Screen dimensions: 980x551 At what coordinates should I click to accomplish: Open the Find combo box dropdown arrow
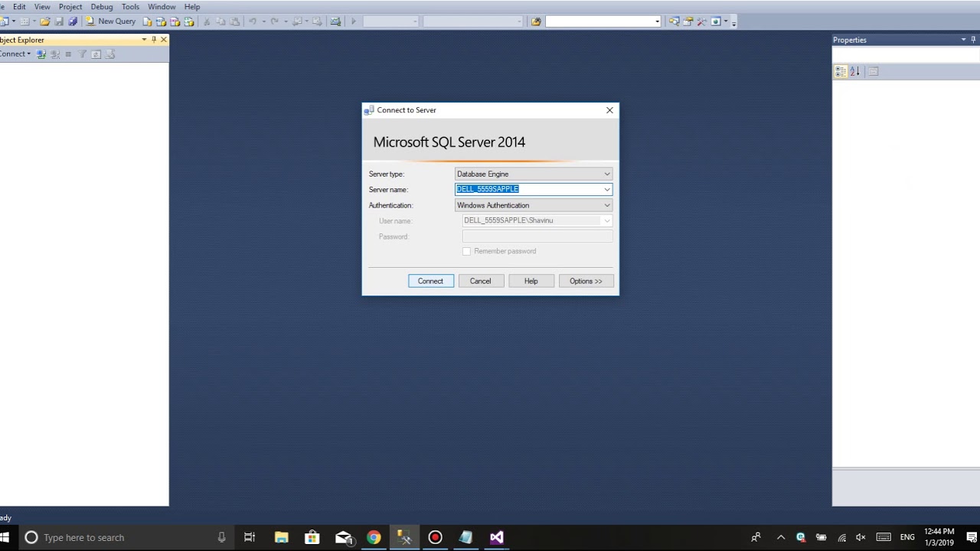[x=657, y=21]
